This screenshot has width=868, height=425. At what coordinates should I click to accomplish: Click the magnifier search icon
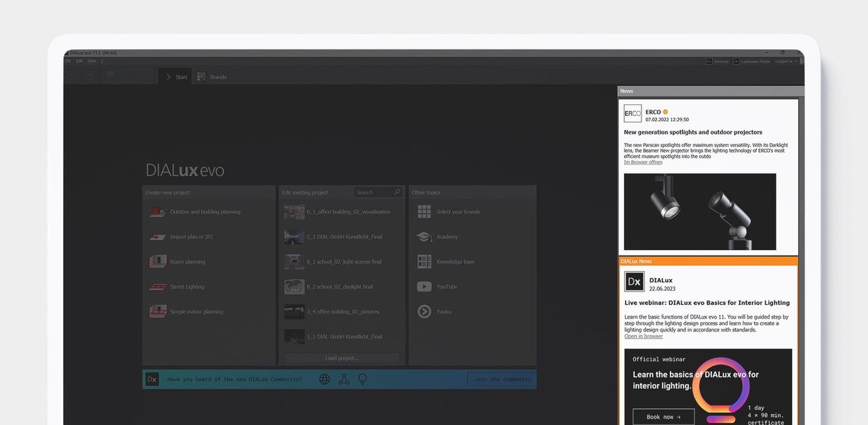[398, 193]
